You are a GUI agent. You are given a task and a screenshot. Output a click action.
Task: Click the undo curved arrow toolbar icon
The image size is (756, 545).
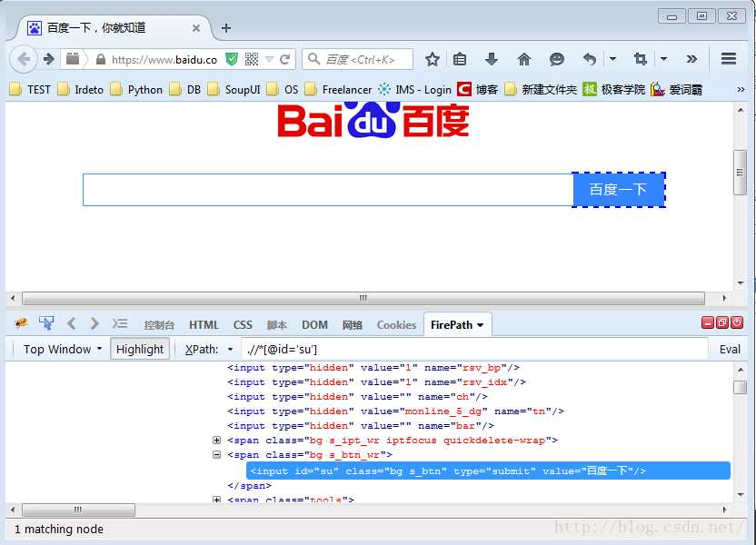tap(589, 59)
